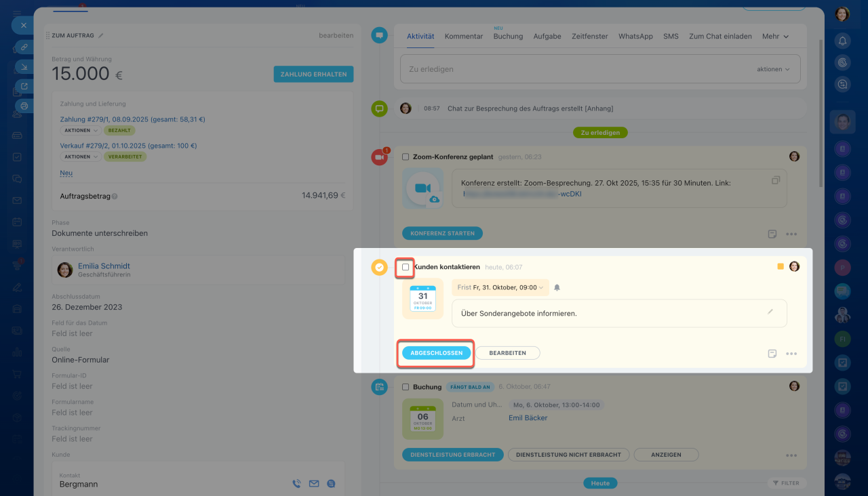This screenshot has height=496, width=868.
Task: Open the WhatsApp tab
Action: click(x=635, y=37)
